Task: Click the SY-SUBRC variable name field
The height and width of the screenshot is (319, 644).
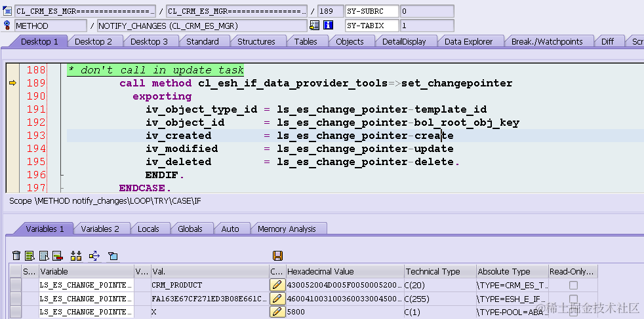Action: point(372,11)
